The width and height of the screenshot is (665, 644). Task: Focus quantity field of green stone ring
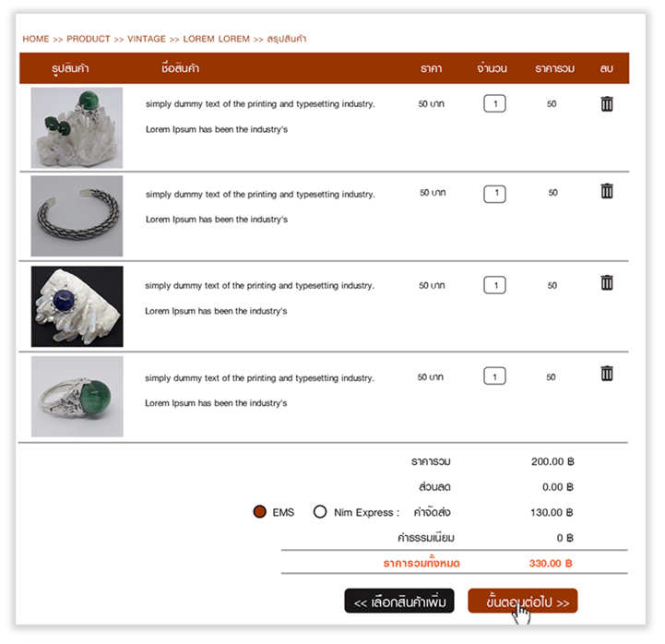[x=494, y=376]
